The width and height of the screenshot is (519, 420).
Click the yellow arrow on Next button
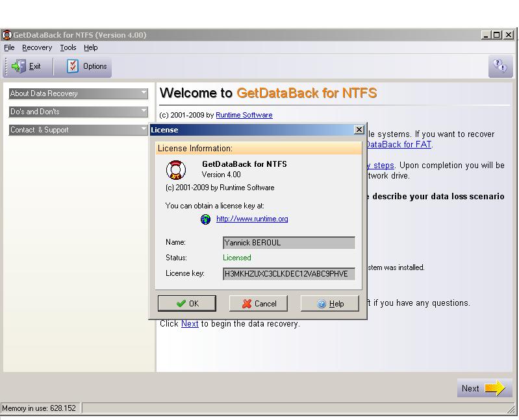494,388
